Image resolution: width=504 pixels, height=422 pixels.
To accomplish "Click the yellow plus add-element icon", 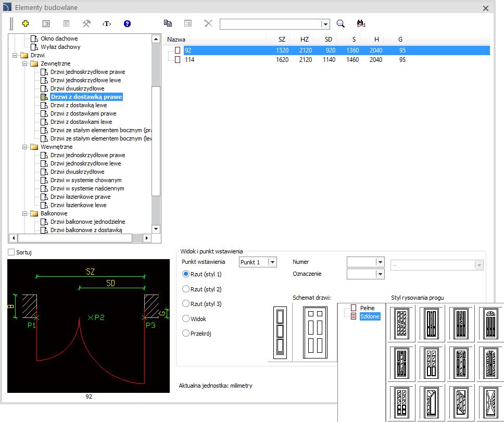I will (x=26, y=23).
